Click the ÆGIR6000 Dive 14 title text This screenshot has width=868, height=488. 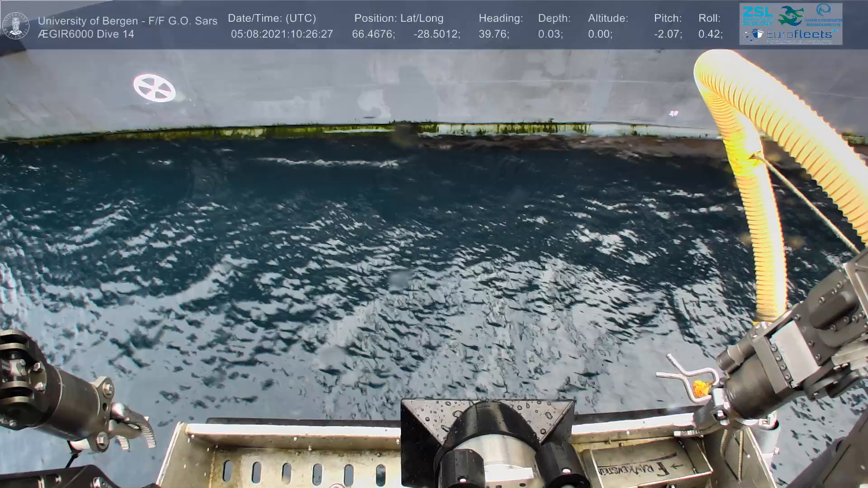point(86,34)
